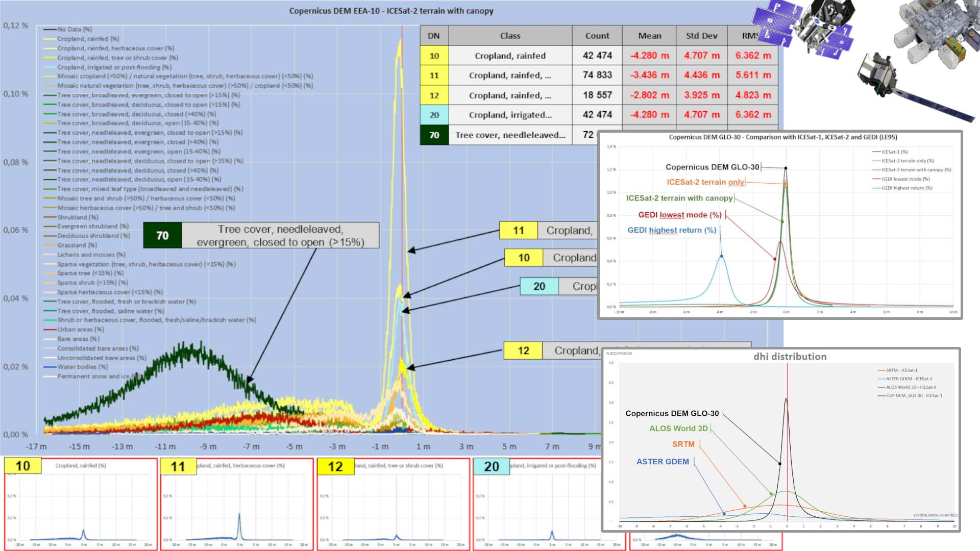Viewport: 980px width, 551px height.
Task: Click the 'dhi distribution' chart title
Action: pyautogui.click(x=790, y=357)
